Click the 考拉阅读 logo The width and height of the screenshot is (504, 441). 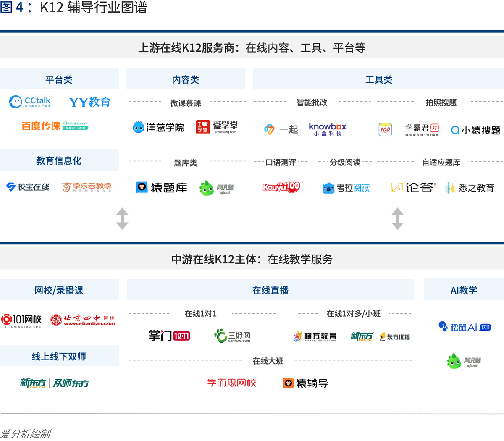(346, 188)
